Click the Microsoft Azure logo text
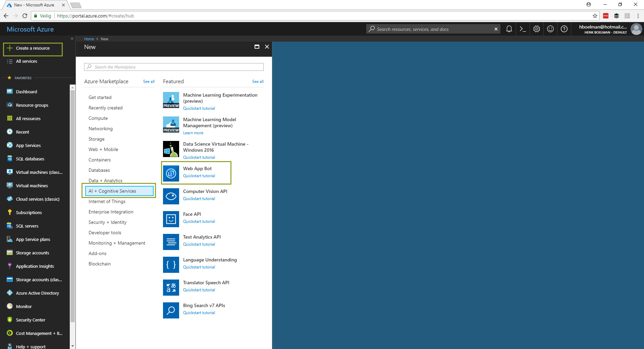The width and height of the screenshot is (644, 349). [x=30, y=29]
